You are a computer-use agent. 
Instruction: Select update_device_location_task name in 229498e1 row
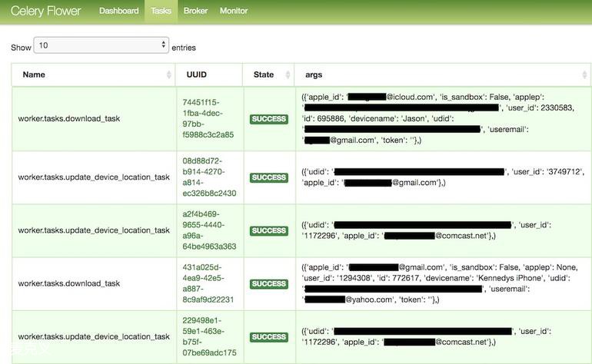pyautogui.click(x=94, y=336)
